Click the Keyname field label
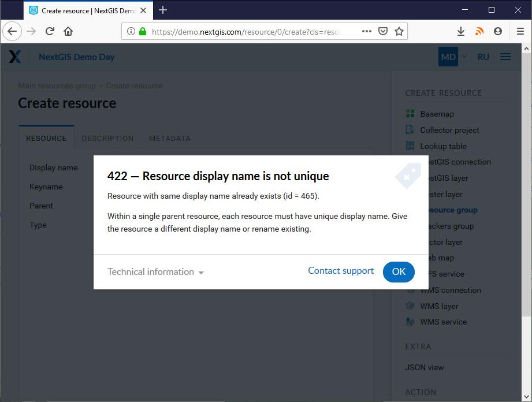This screenshot has height=402, width=532. 46,187
